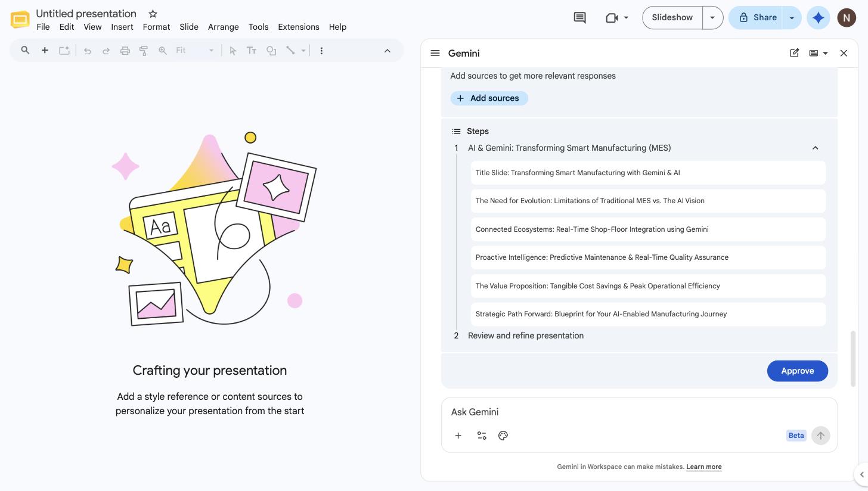Add a new slide with plus icon

coord(45,51)
